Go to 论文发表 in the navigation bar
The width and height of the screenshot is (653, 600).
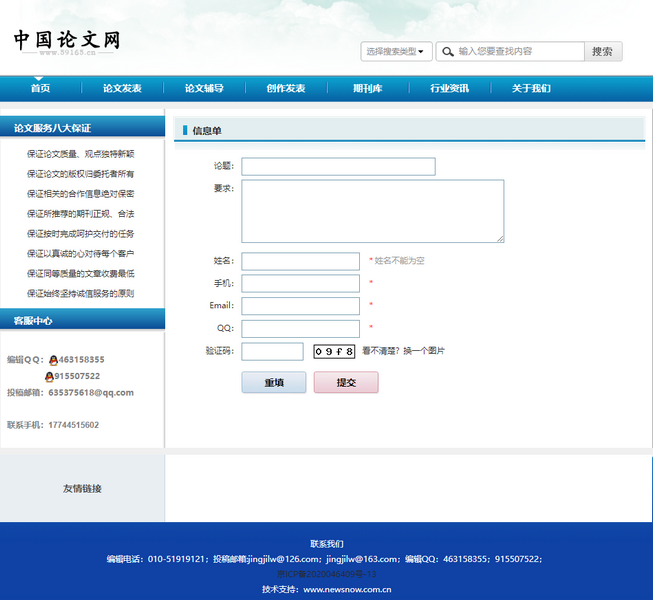122,88
